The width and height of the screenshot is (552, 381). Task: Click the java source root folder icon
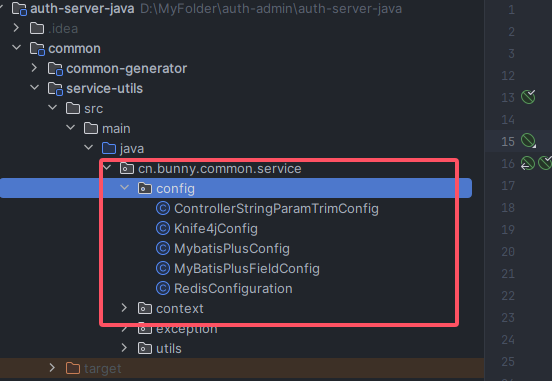(109, 148)
